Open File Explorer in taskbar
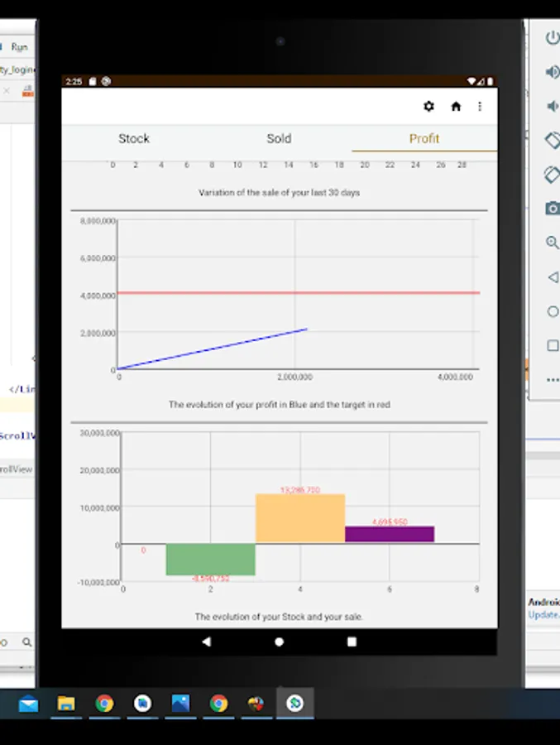The image size is (560, 745). pyautogui.click(x=66, y=704)
